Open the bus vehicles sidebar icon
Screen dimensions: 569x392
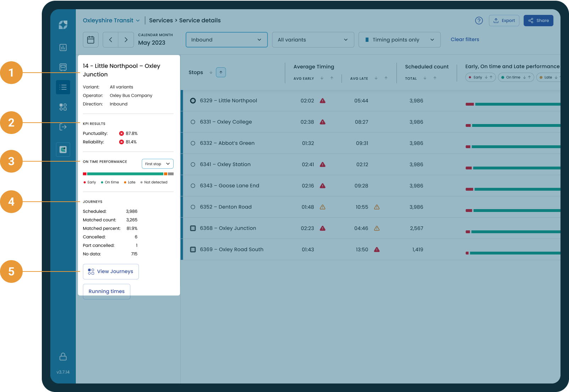point(63,67)
